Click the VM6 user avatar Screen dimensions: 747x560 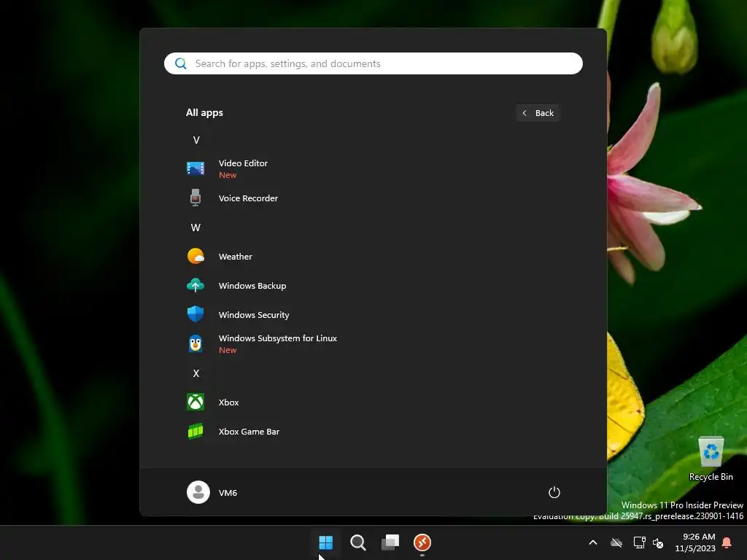click(198, 492)
